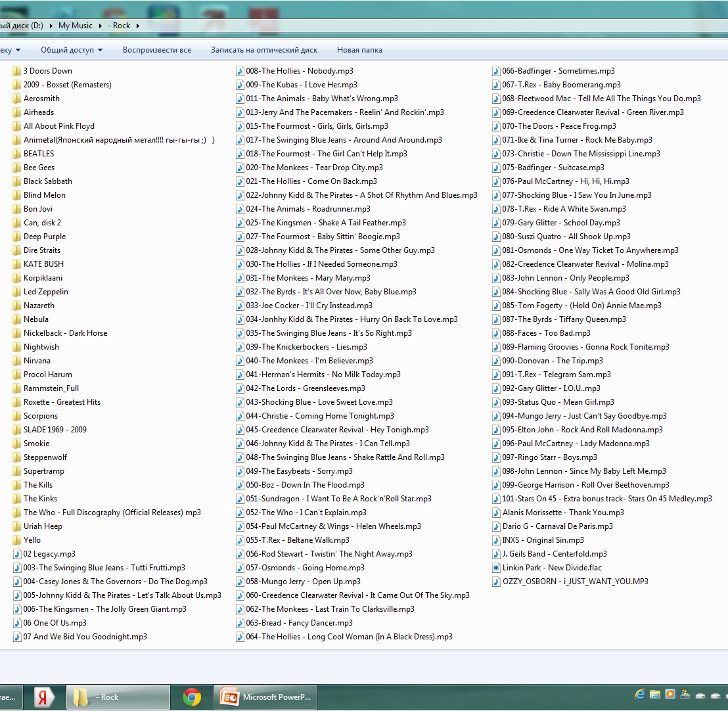Select the All About Pink Floyd folder name
Image resolution: width=728 pixels, height=711 pixels.
59,126
